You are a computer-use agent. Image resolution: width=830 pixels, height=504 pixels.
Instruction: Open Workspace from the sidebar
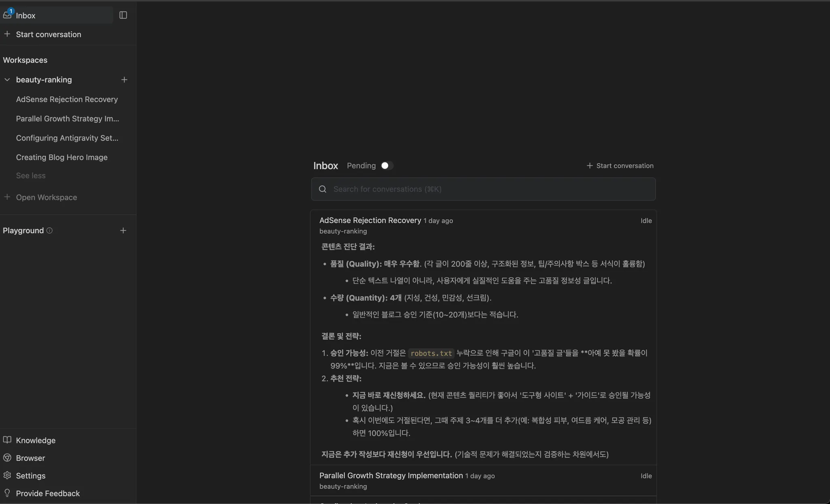(46, 197)
